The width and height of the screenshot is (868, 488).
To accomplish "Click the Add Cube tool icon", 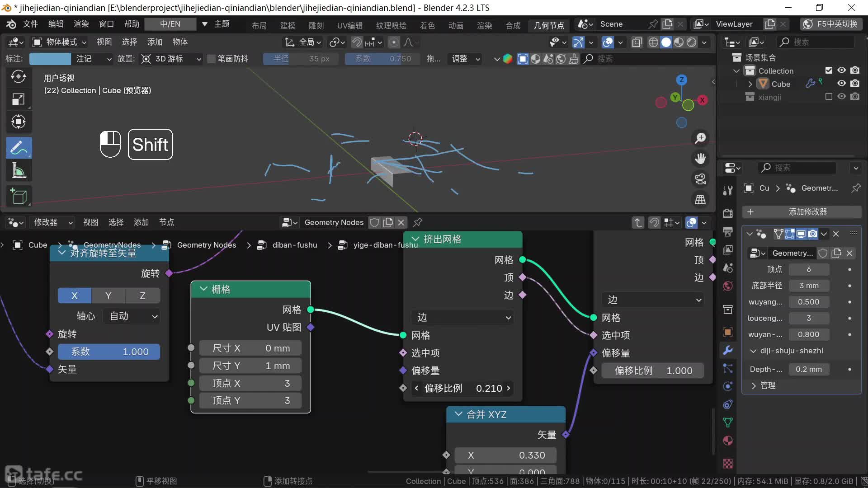I will pyautogui.click(x=19, y=196).
